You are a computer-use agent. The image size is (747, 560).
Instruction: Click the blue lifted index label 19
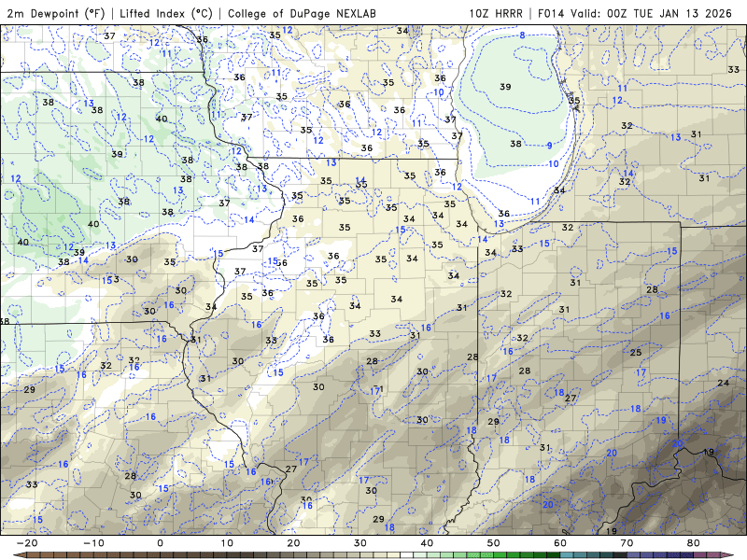coord(661,420)
